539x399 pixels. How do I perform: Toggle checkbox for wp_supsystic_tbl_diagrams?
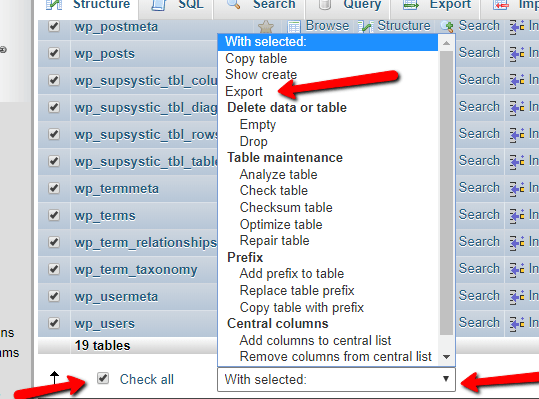[x=54, y=107]
